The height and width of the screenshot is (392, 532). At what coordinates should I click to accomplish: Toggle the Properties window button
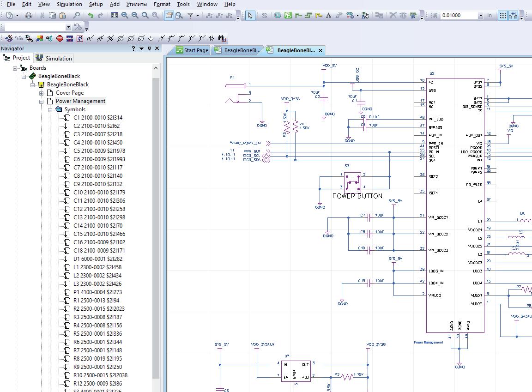[169, 15]
